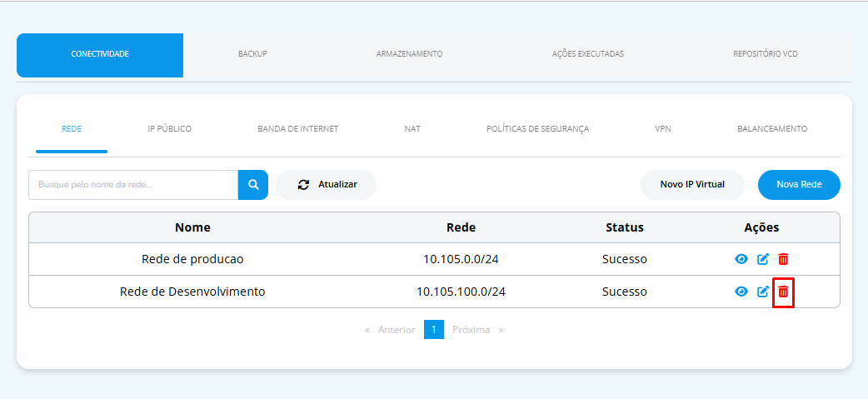Click the magnifier search button
Screen dimensions: 868x399
pyautogui.click(x=253, y=185)
